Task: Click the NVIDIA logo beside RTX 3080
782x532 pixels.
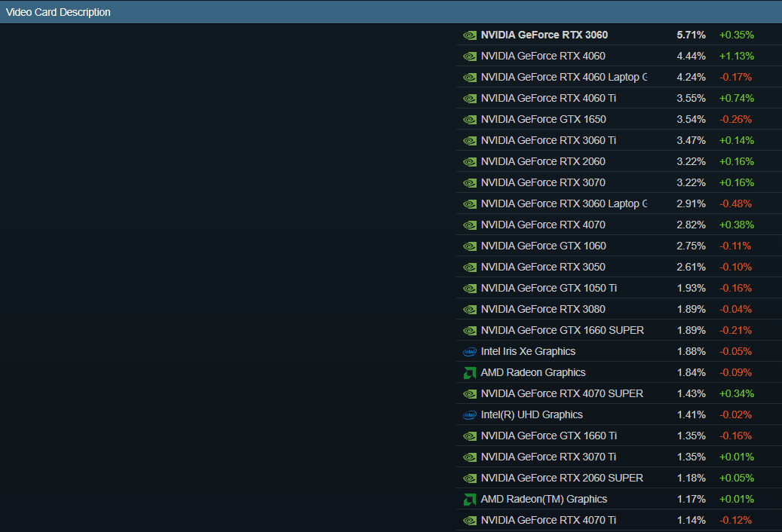Action: pyautogui.click(x=469, y=309)
